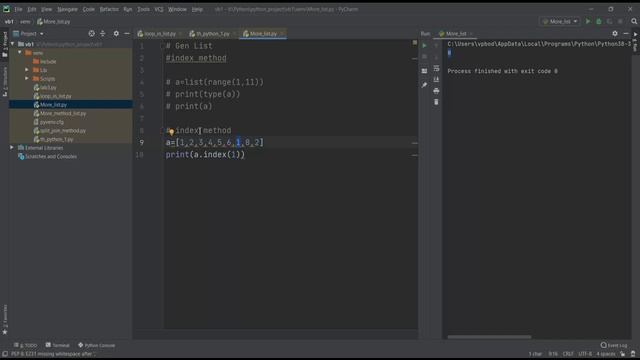
Task: Collapse the vb1 project root
Action: 12,44
